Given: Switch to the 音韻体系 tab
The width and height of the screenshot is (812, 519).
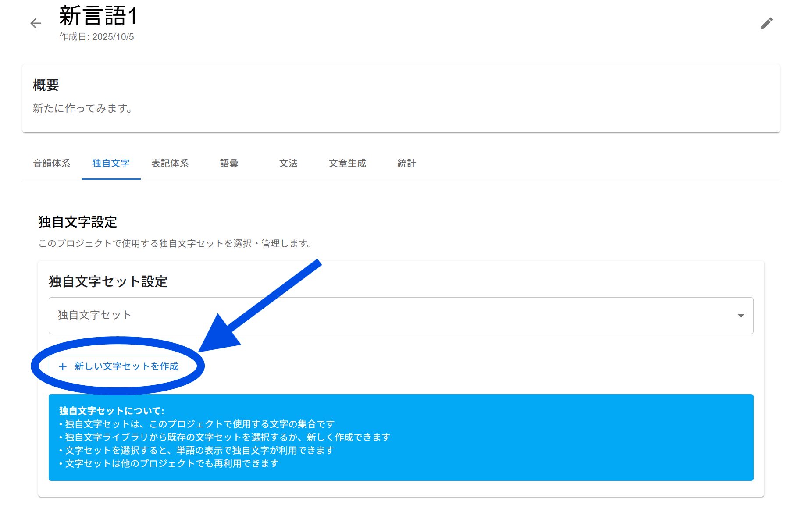Looking at the screenshot, I should (52, 164).
